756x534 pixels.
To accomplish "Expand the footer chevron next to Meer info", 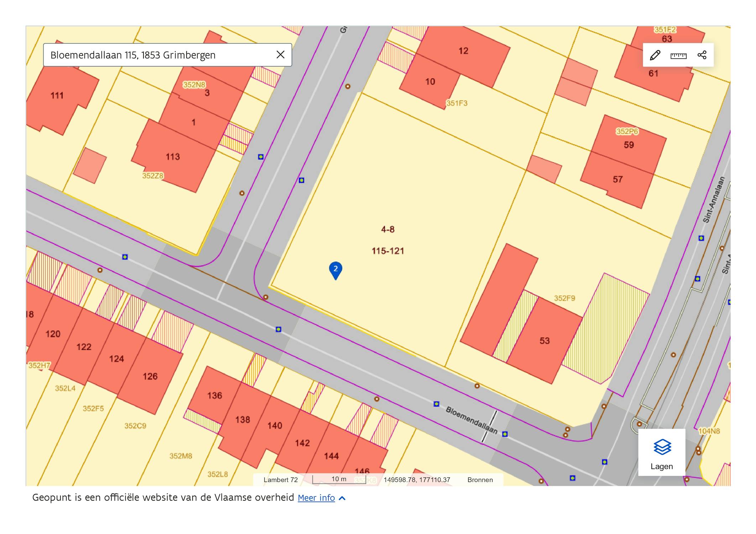I will pos(342,498).
